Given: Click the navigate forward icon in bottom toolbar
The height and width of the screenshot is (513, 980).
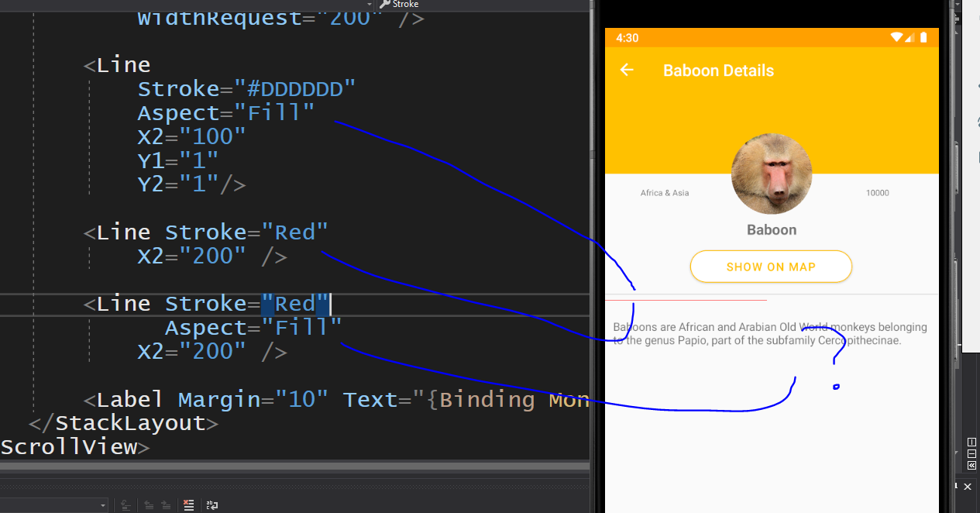Looking at the screenshot, I should [x=165, y=504].
